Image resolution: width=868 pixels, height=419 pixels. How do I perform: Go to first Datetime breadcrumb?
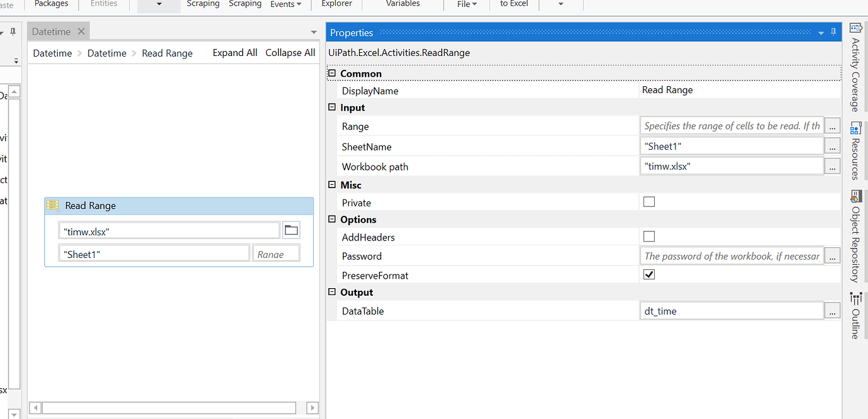[x=52, y=53]
